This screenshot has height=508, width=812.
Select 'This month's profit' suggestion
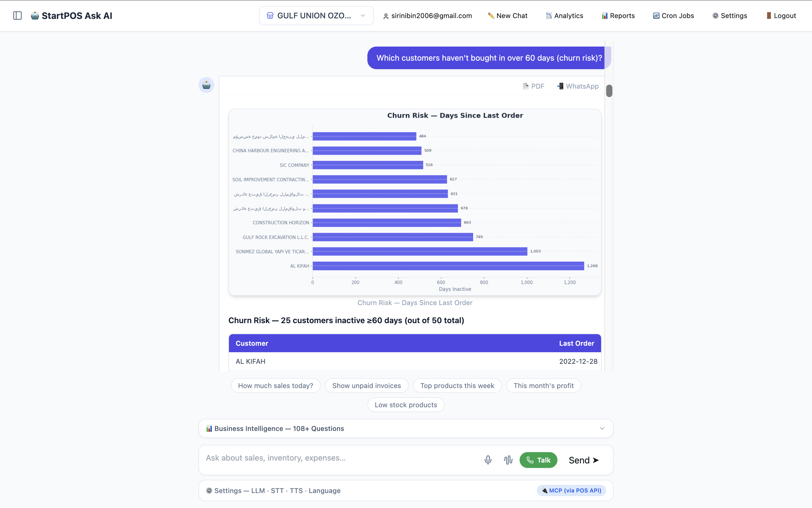coord(543,386)
